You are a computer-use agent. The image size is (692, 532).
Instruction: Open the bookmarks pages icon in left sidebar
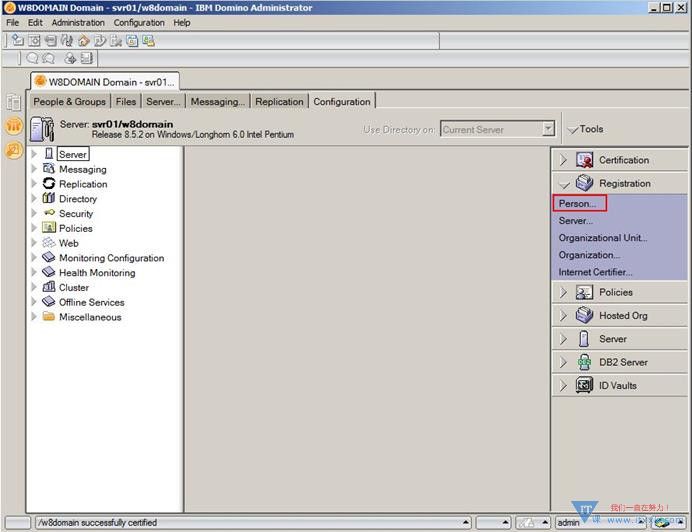tap(14, 102)
